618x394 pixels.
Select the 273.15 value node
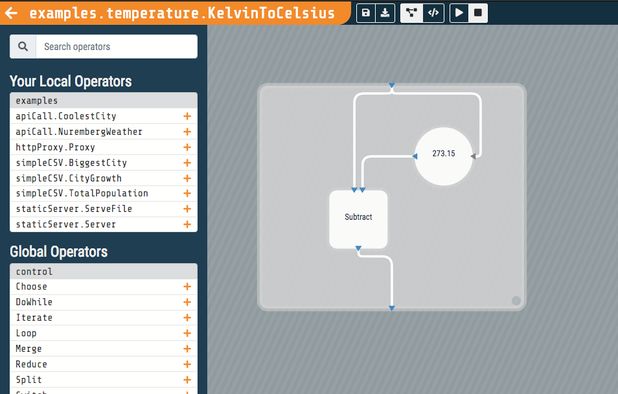point(443,156)
